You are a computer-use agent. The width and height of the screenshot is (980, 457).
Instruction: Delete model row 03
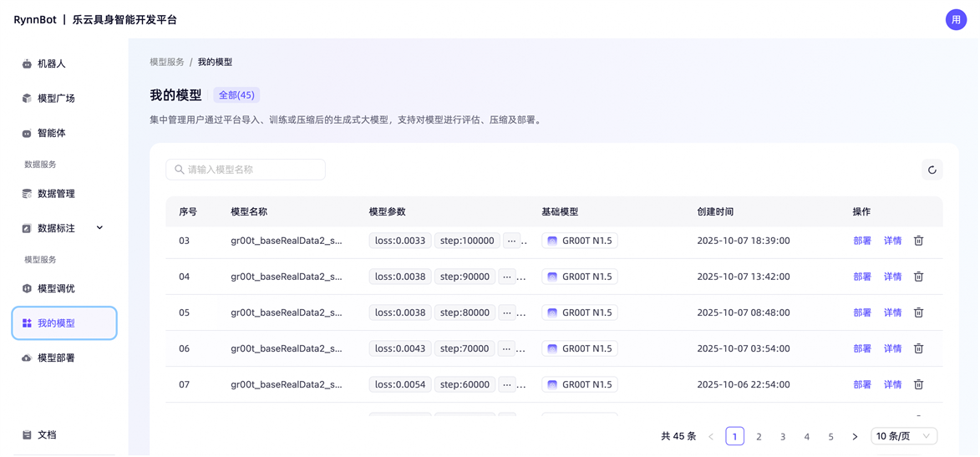tap(919, 241)
